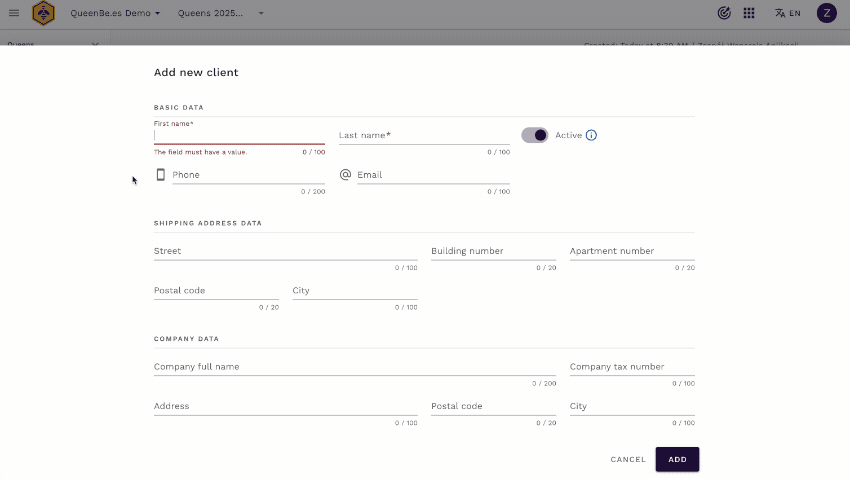Focus the First name input field

tap(239, 136)
